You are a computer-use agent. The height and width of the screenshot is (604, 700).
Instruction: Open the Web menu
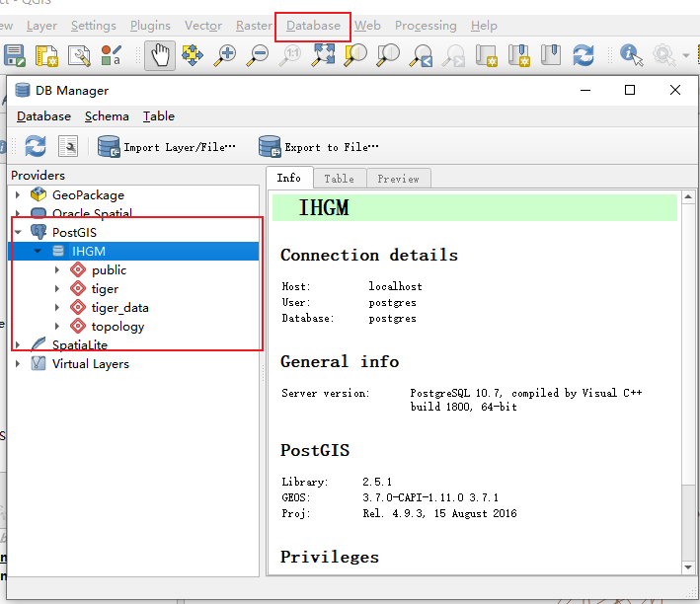click(367, 26)
